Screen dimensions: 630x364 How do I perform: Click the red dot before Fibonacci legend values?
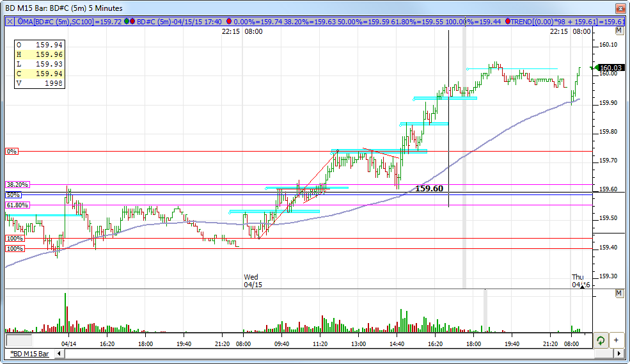229,22
